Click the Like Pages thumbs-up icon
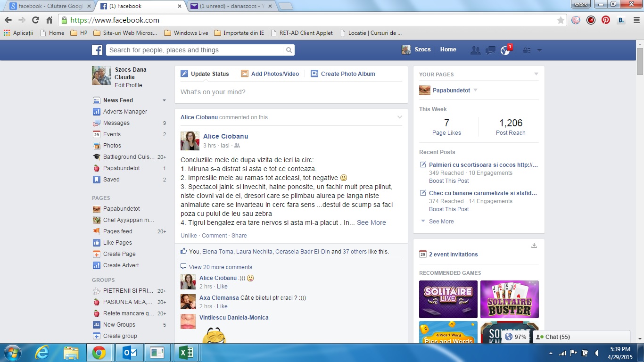This screenshot has width=644, height=362. (x=97, y=243)
